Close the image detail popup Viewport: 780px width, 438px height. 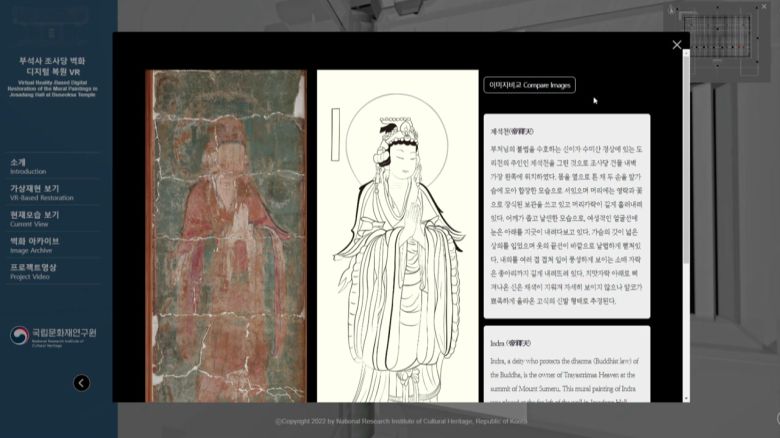click(x=677, y=45)
